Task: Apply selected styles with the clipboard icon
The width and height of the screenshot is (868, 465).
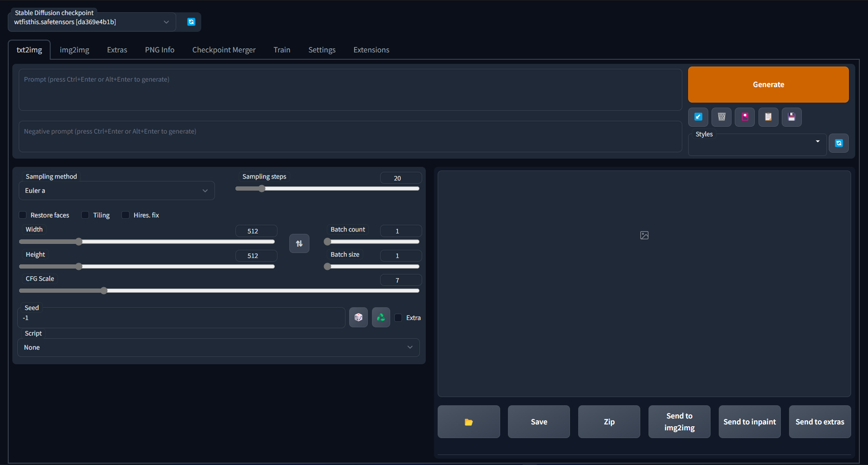Action: (x=768, y=117)
